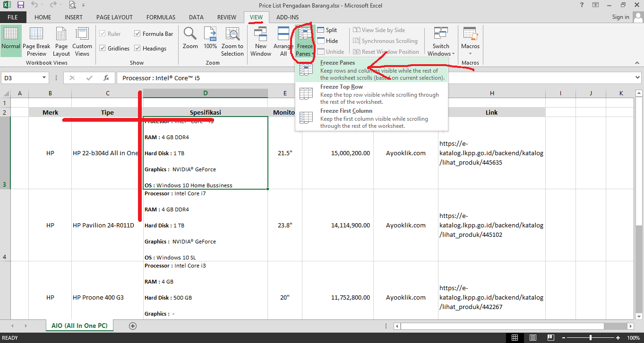Click the horizontal scrollbar right arrow
Viewport: 644px width, 343px height.
coord(632,326)
